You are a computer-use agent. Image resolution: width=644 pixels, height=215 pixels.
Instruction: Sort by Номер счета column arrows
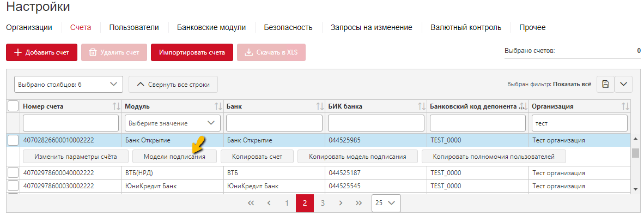pyautogui.click(x=117, y=106)
